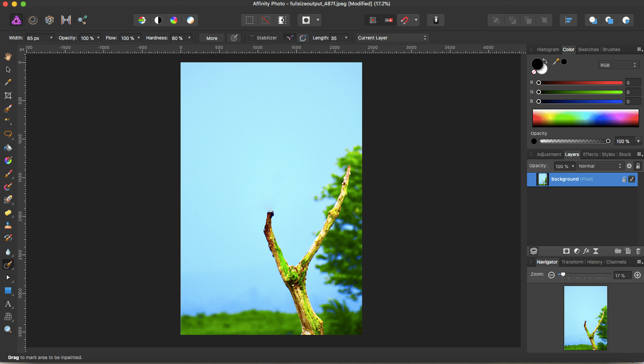Delete layer using the trash icon
The image size is (644, 364).
coord(638,251)
